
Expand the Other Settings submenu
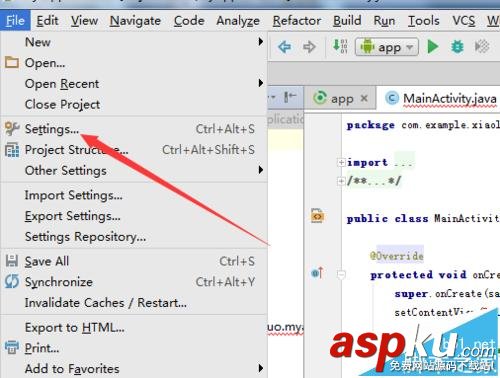point(134,170)
